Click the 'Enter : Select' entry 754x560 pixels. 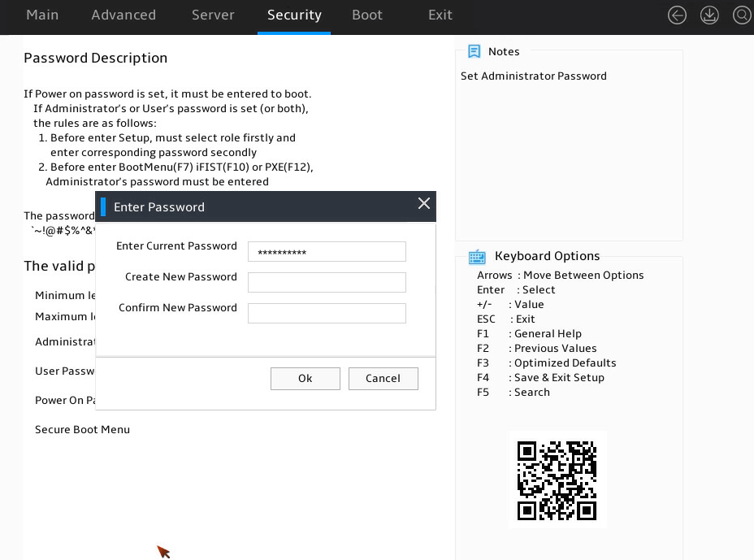516,289
